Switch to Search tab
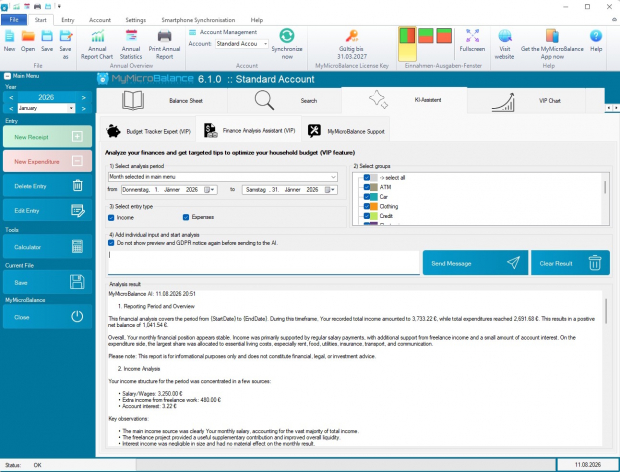Viewport: 620px width, 472px height. 285,100
